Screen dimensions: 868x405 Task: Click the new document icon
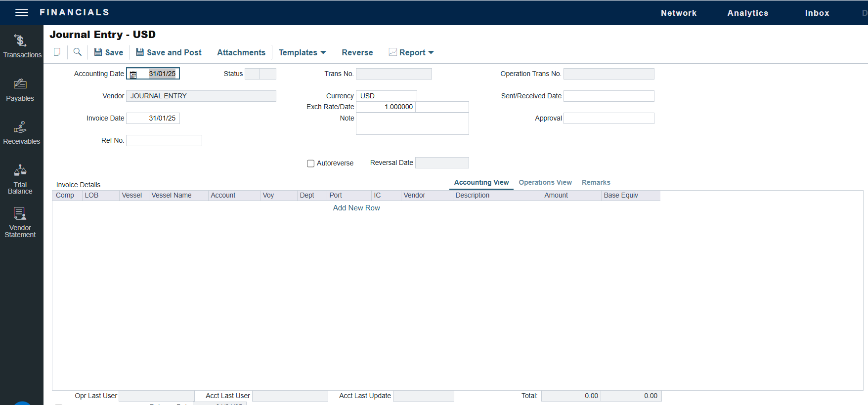[x=57, y=52]
